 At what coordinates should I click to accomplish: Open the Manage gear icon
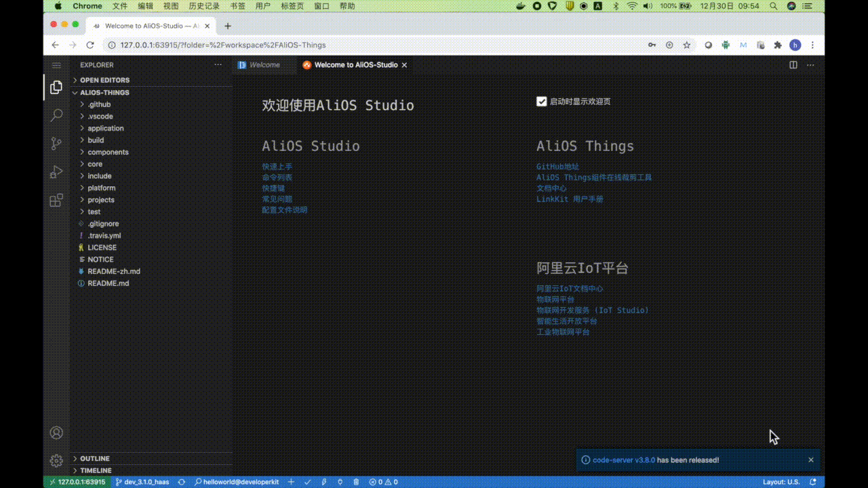pyautogui.click(x=56, y=461)
